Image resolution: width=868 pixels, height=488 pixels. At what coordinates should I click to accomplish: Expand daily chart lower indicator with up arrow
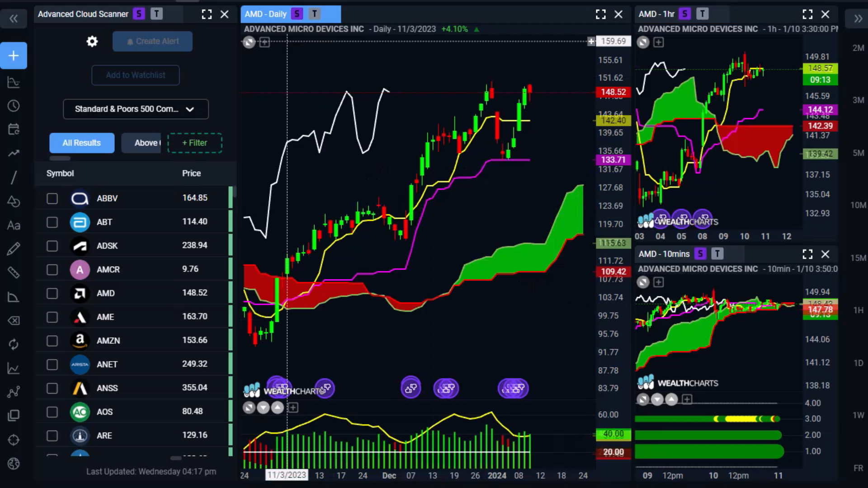click(x=278, y=408)
